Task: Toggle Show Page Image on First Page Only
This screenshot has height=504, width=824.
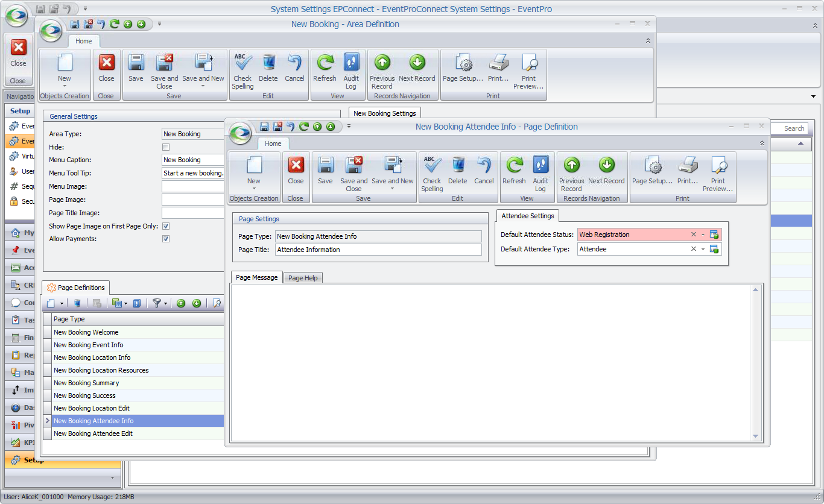Action: [166, 226]
